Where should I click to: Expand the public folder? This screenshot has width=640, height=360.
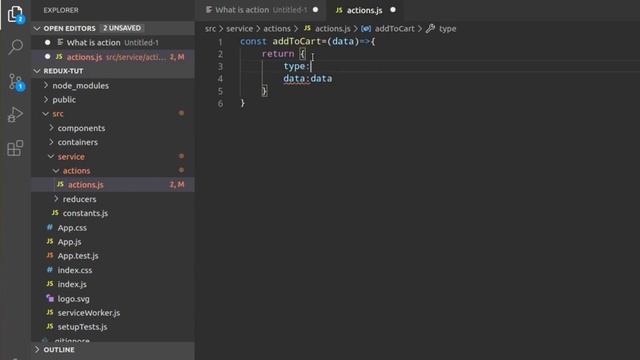pos(46,100)
